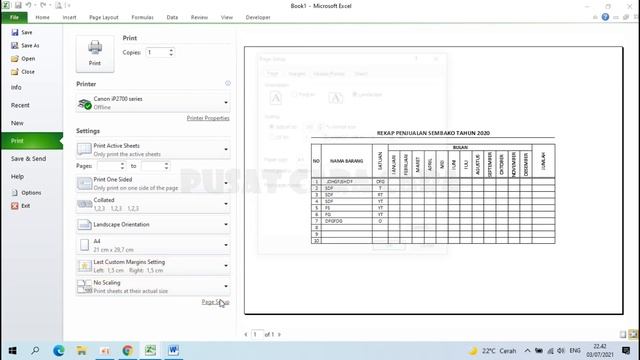Choose Save As in backstage menu

(x=25, y=45)
